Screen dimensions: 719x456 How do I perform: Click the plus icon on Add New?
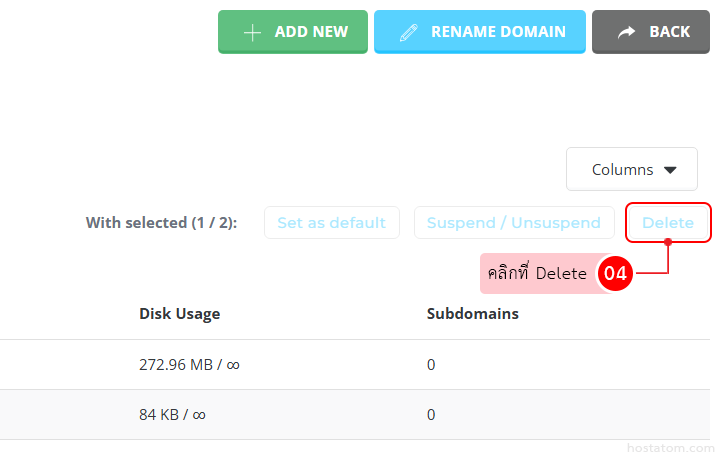pos(252,32)
